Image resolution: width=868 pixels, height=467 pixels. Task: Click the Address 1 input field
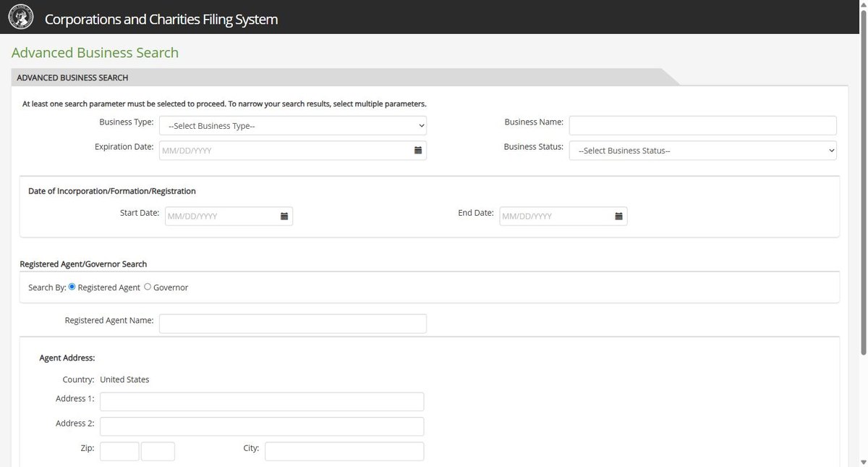pos(262,402)
